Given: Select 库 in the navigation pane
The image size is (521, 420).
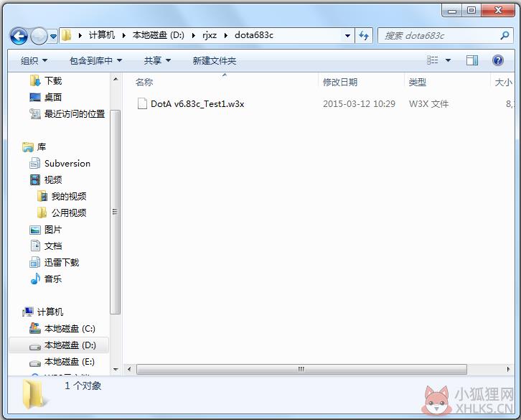Looking at the screenshot, I should point(41,146).
